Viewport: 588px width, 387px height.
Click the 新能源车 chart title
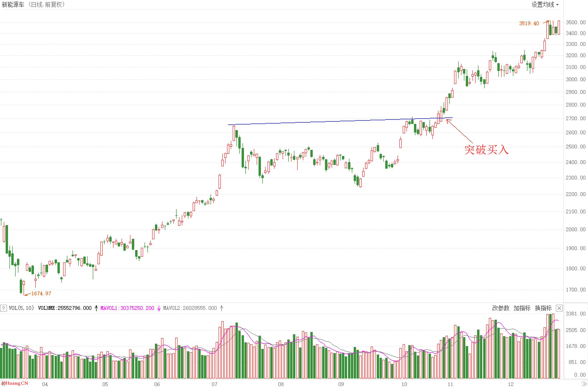click(x=13, y=5)
